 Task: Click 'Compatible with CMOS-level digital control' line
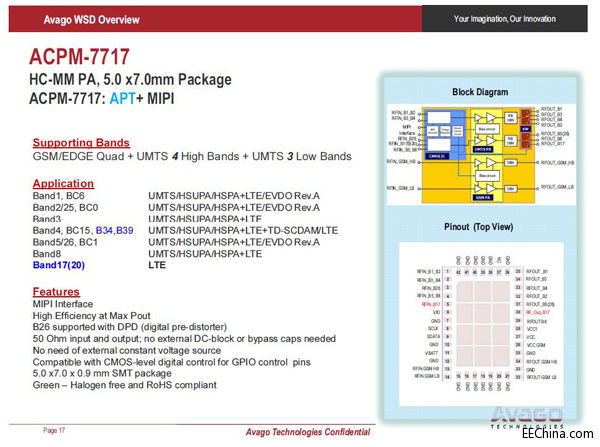[171, 362]
